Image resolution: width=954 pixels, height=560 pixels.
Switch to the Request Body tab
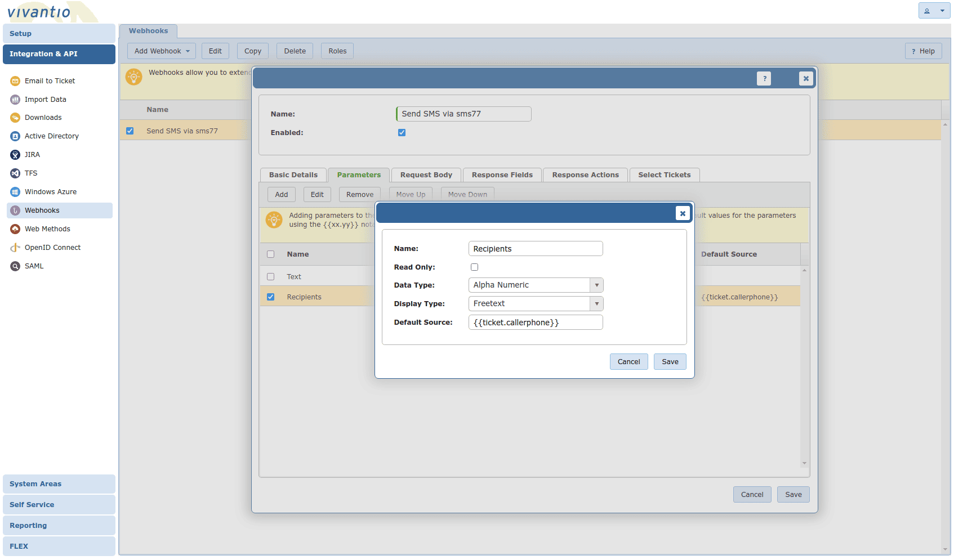coord(426,175)
